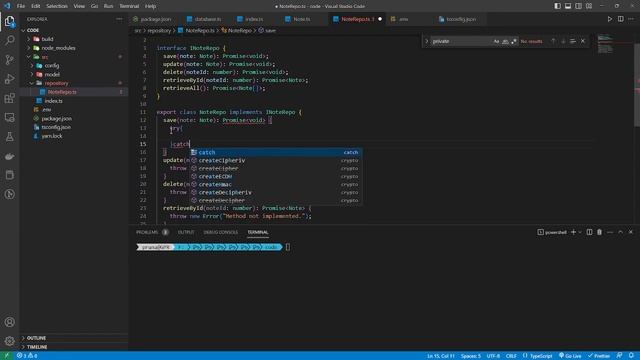Image resolution: width=640 pixels, height=360 pixels.
Task: Run the code with play icon
Action: coord(609,19)
